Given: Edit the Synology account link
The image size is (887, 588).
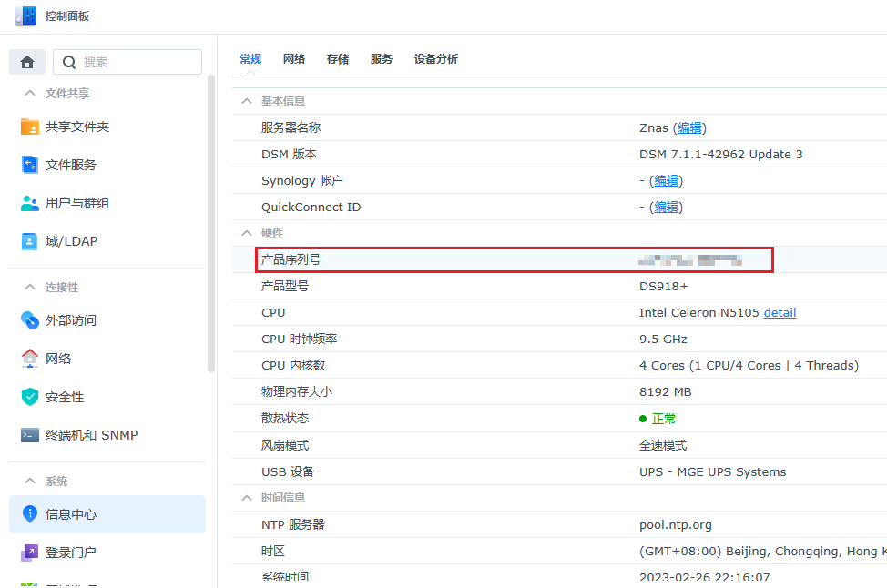Looking at the screenshot, I should (x=666, y=181).
